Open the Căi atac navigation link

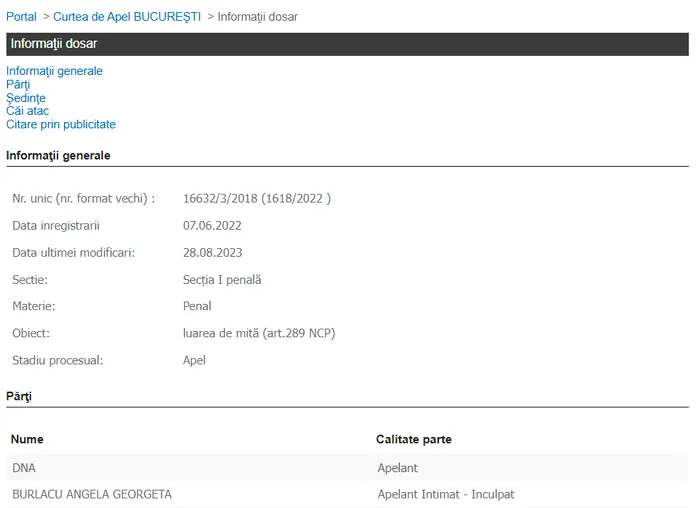pos(27,111)
